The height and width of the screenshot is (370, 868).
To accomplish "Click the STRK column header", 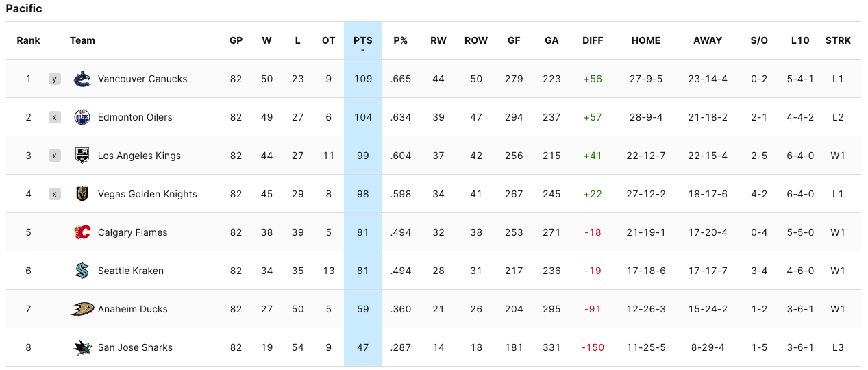I will [838, 40].
